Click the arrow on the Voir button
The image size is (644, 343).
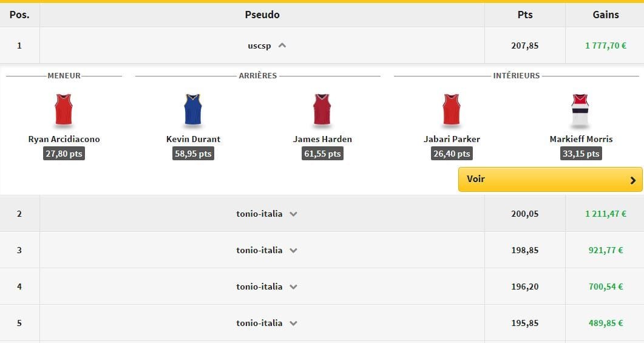pos(632,180)
